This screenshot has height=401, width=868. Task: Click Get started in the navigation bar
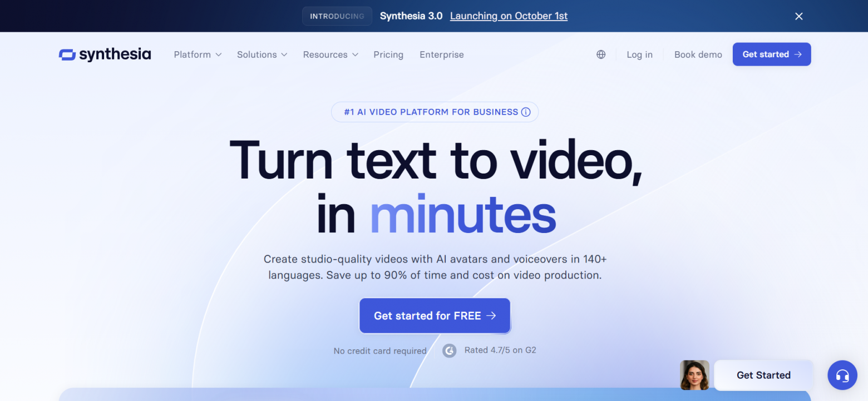point(772,54)
